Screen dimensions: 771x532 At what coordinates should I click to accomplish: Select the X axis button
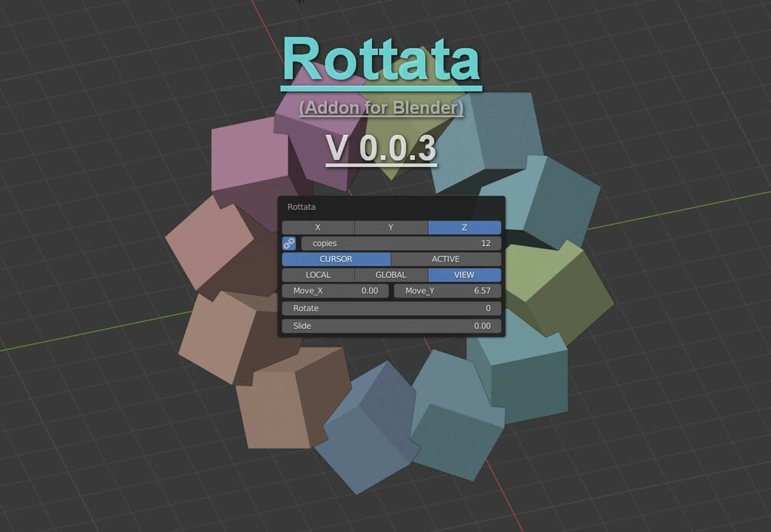(x=318, y=228)
